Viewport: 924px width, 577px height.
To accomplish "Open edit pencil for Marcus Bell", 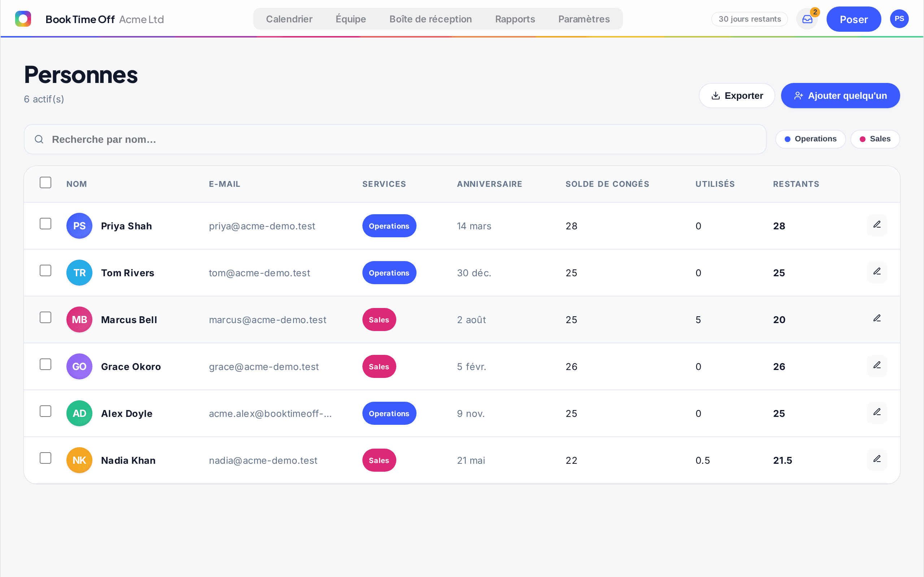I will click(877, 319).
